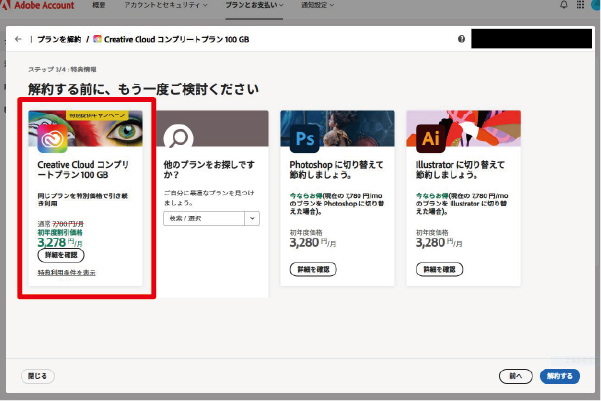This screenshot has height=401, width=601.
Task: Click the 3,280 円/月 price on Photoshop card
Action: [x=312, y=243]
